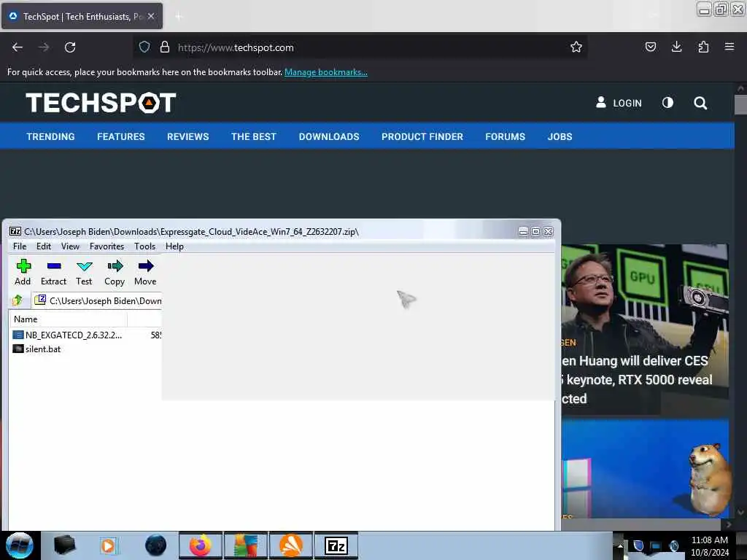The width and height of the screenshot is (747, 560).
Task: Open the REVIEWS nav item
Action: coord(187,136)
